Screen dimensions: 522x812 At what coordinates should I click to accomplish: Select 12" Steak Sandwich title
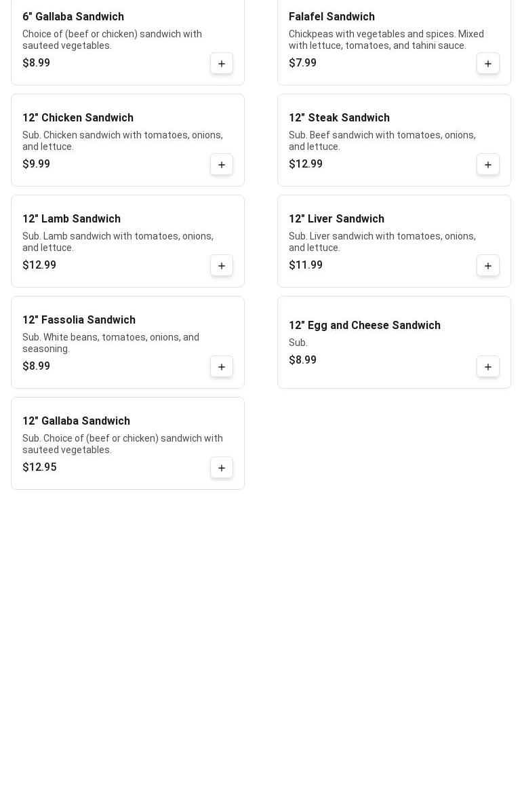(x=339, y=118)
